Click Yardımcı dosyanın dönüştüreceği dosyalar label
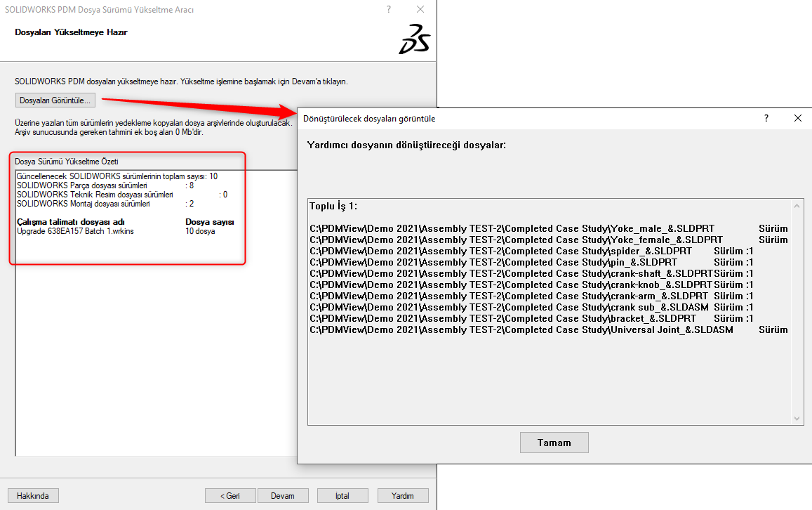The image size is (812, 510). pos(406,145)
